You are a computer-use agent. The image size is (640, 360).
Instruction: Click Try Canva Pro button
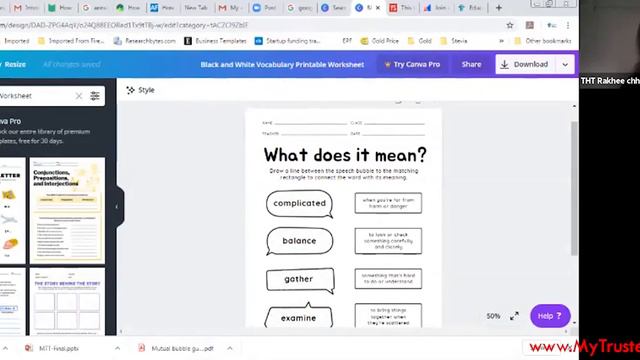tap(412, 64)
